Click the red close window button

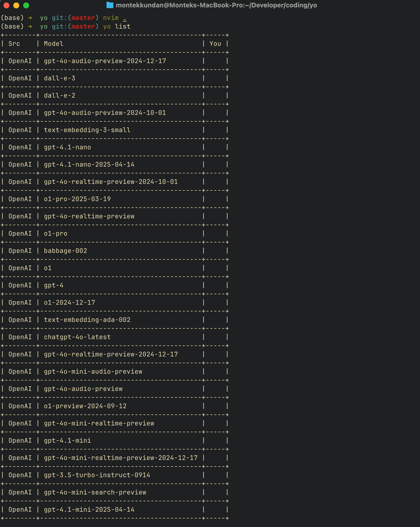6,5
